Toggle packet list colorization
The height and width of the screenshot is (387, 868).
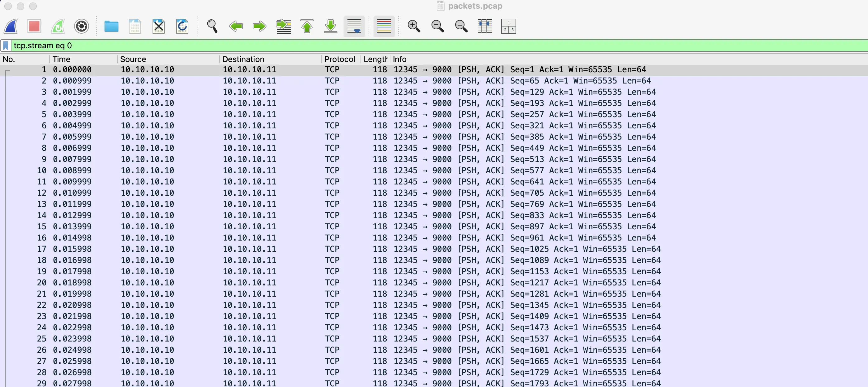coord(384,26)
